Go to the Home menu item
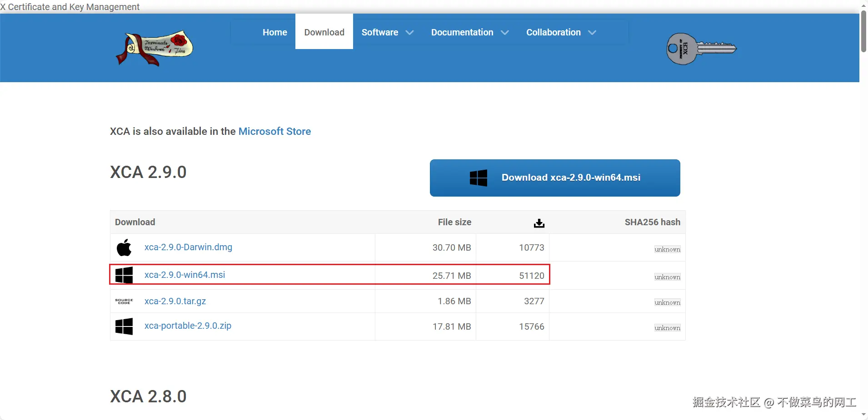Screen dimensions: 868x420 point(274,33)
